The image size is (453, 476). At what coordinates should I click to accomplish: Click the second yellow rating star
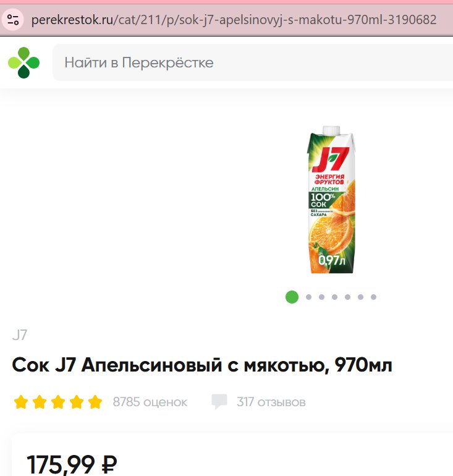click(40, 402)
